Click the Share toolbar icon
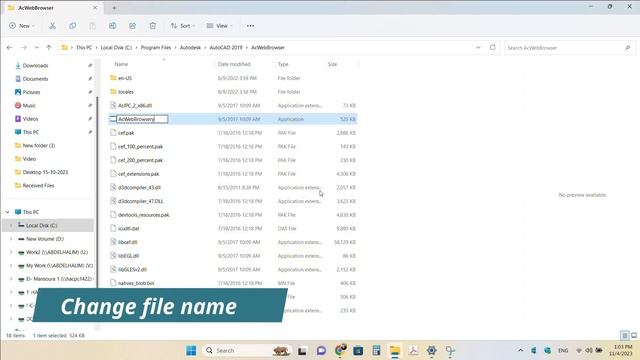Screen dimensions: 640x360 click(132, 26)
